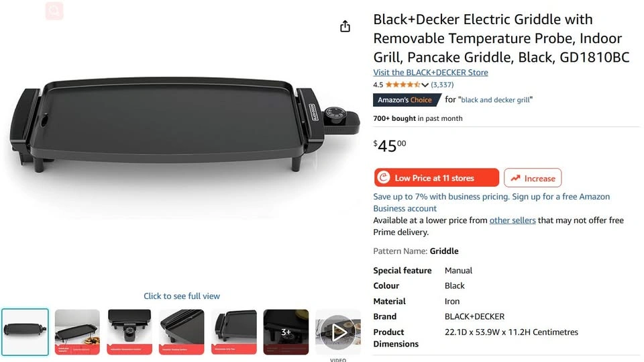Click the star rating icons
Screen dimensions: 644x362
[403, 85]
